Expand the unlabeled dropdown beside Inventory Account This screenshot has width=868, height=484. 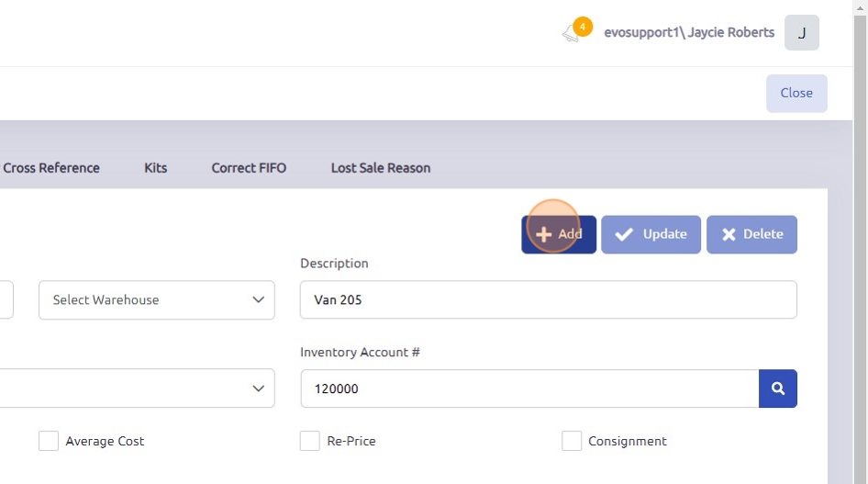tap(138, 388)
